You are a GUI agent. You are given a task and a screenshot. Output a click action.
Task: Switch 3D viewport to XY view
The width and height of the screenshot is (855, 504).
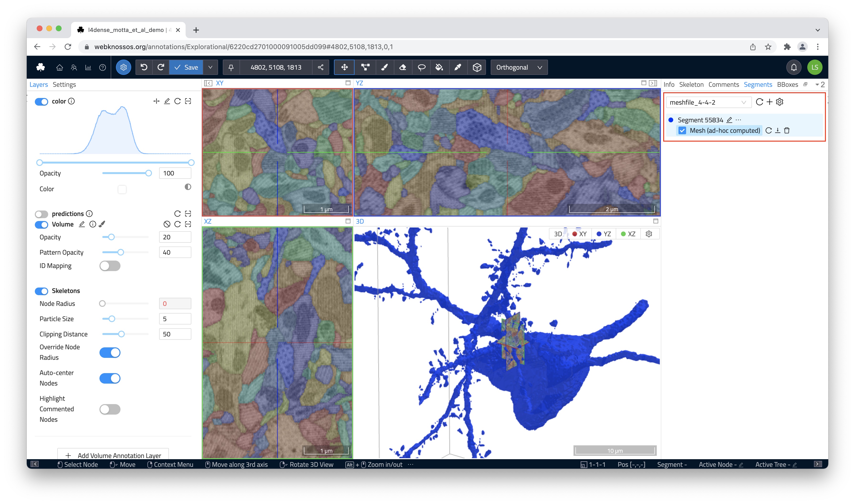(579, 234)
